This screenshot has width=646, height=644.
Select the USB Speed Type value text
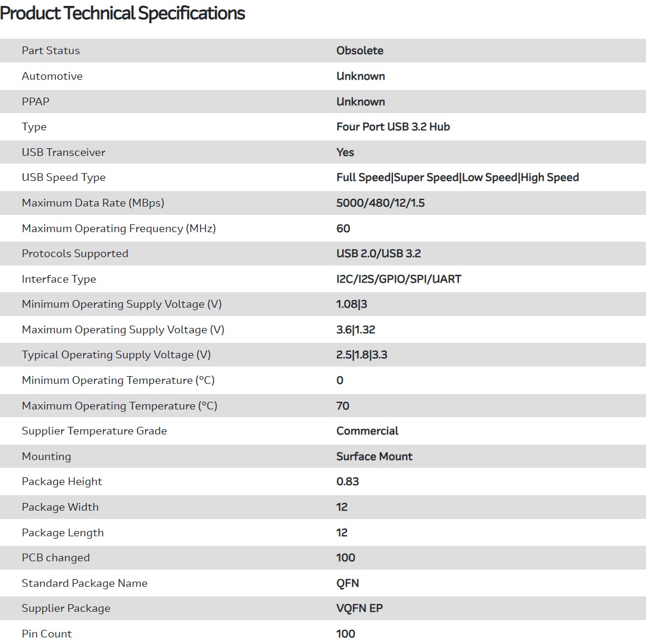click(x=457, y=177)
